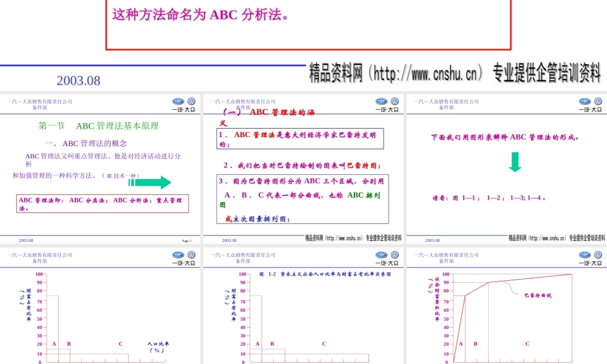Click the line 或主次因素排列图
The image size is (607, 364).
(258, 219)
